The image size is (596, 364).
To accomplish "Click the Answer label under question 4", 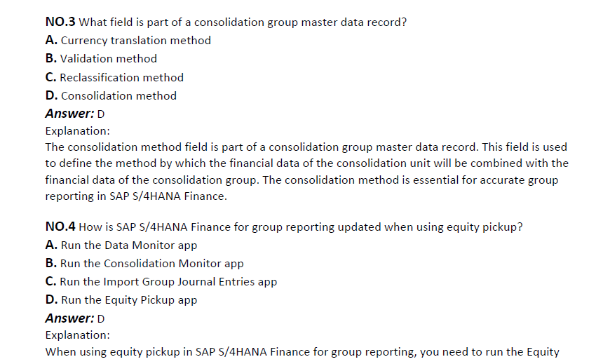I will click(69, 318).
